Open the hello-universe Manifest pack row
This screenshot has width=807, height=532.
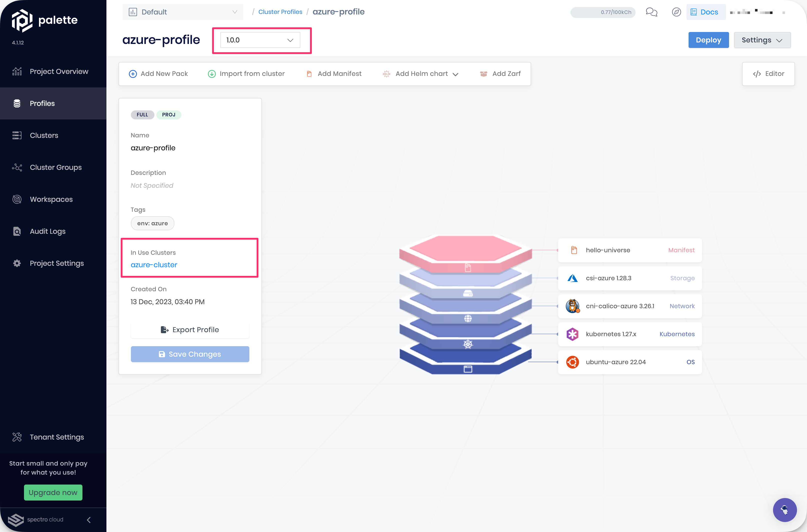click(630, 250)
